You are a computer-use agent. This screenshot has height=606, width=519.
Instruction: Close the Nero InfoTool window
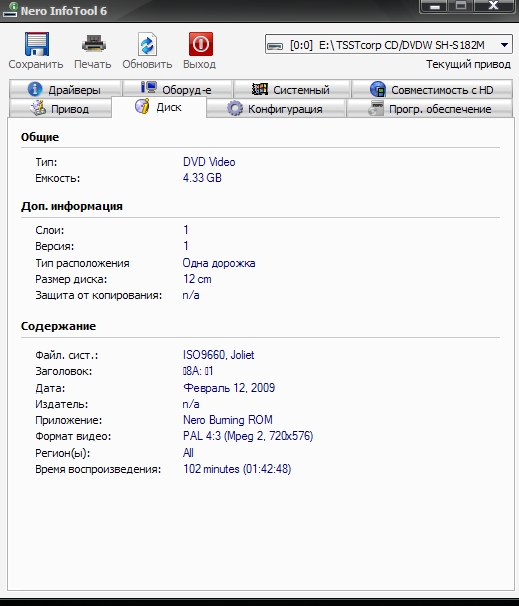[493, 7]
